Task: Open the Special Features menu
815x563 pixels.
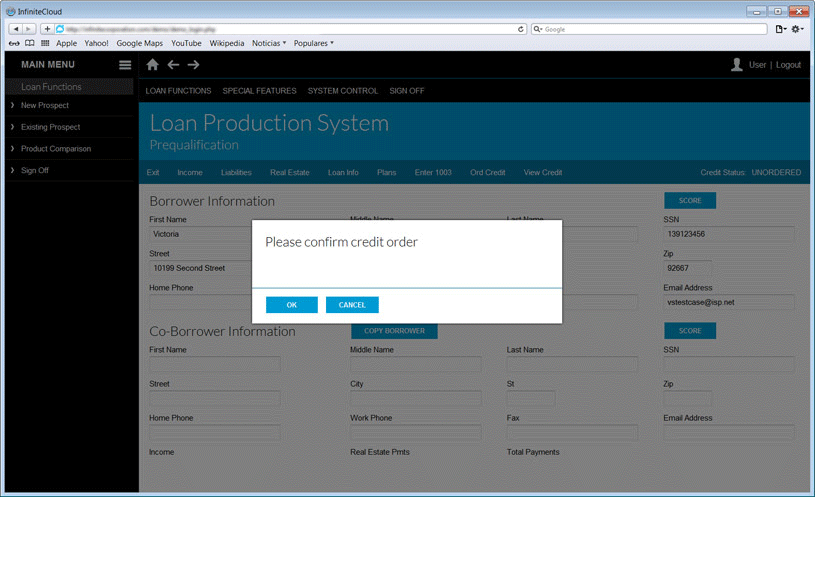Action: [x=259, y=91]
